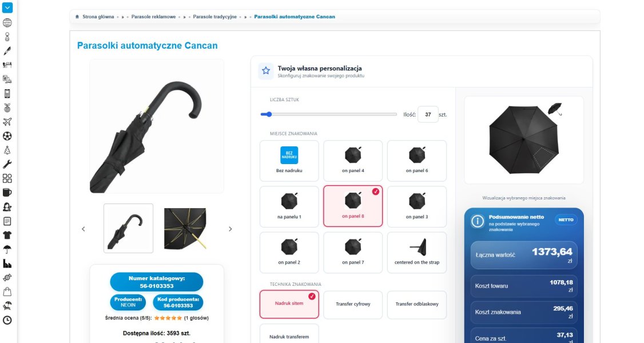Image resolution: width=644 pixels, height=343 pixels.
Task: Select 'on panel 4' marking location
Action: coord(353,161)
